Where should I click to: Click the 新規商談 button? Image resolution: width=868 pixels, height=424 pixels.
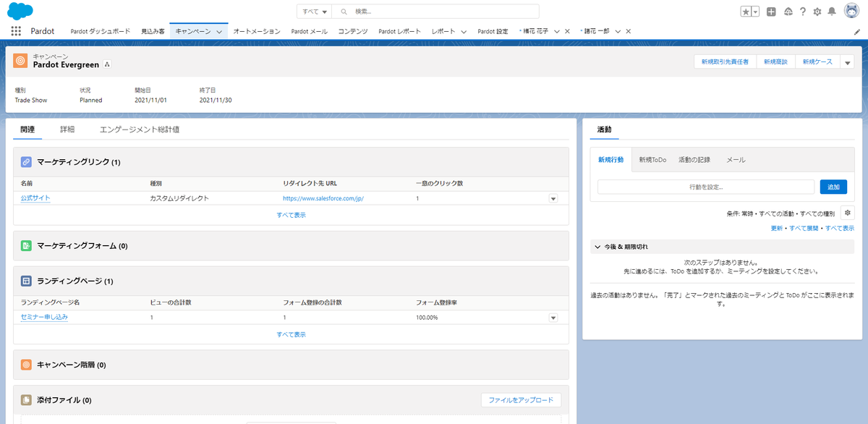point(775,63)
